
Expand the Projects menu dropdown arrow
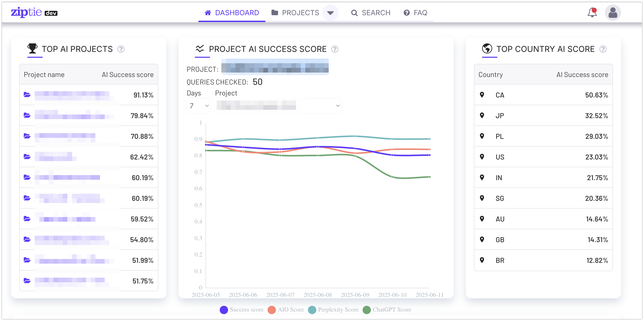coord(330,13)
